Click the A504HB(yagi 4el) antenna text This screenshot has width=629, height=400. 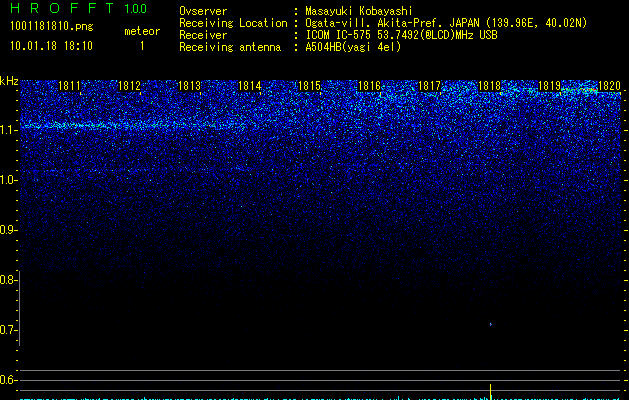tap(353, 47)
